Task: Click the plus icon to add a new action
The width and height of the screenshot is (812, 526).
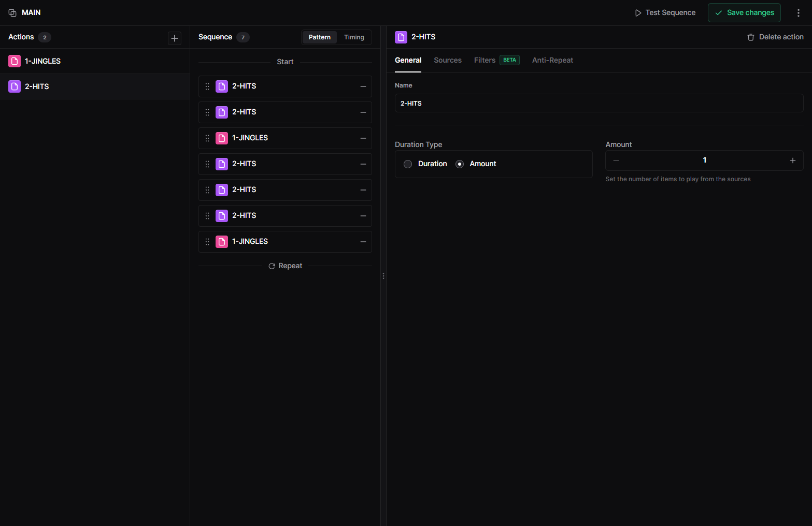Action: tap(175, 38)
